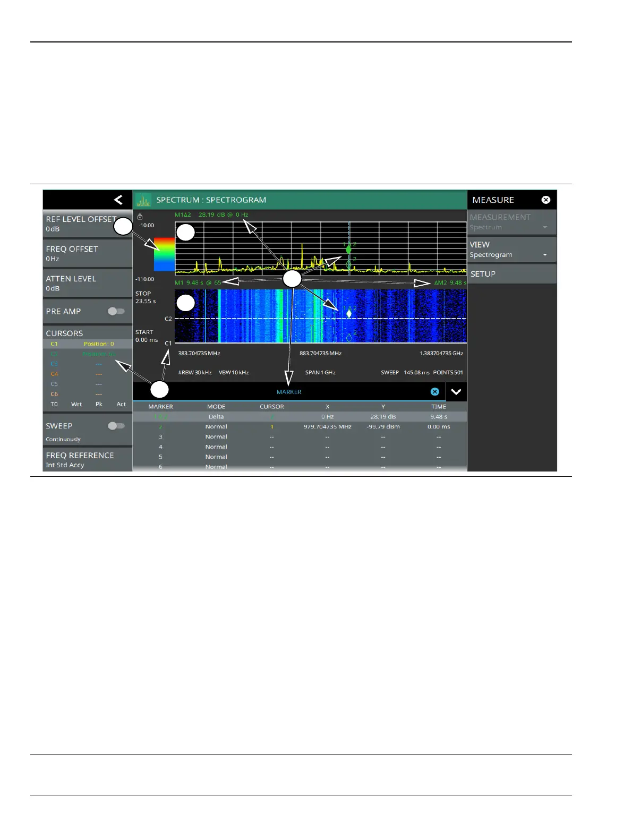Viewport: 632px width, 840px height.
Task: Close the MARKER table panel
Action: click(434, 391)
